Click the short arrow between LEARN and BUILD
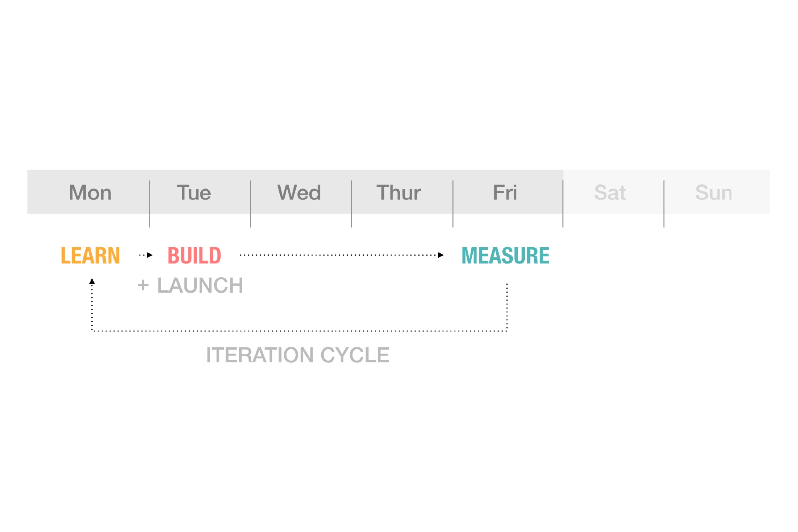The width and height of the screenshot is (798, 532). tap(146, 255)
